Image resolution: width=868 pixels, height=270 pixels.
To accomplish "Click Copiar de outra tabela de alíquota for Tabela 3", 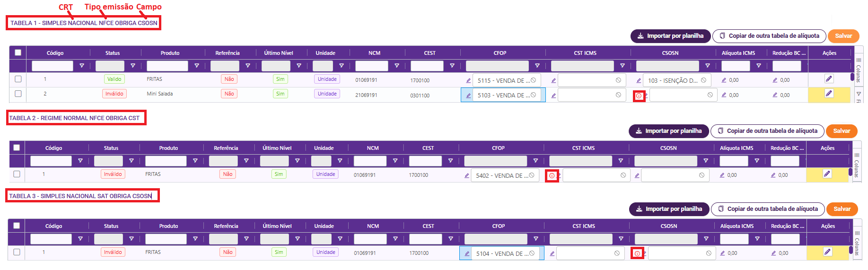I will pos(768,209).
